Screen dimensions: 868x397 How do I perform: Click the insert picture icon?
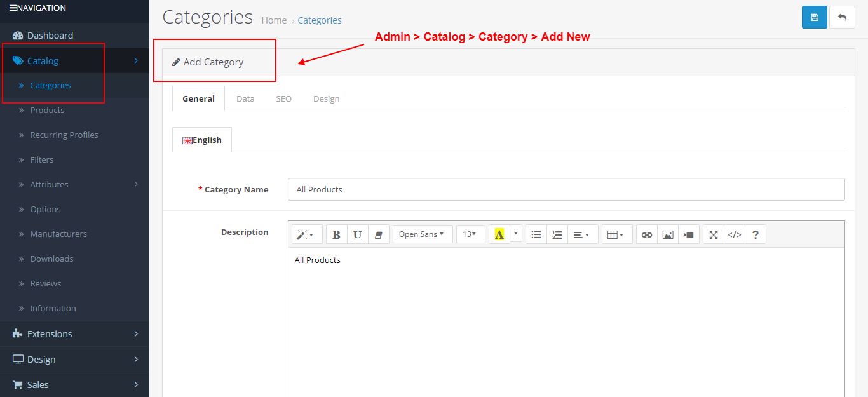(668, 234)
